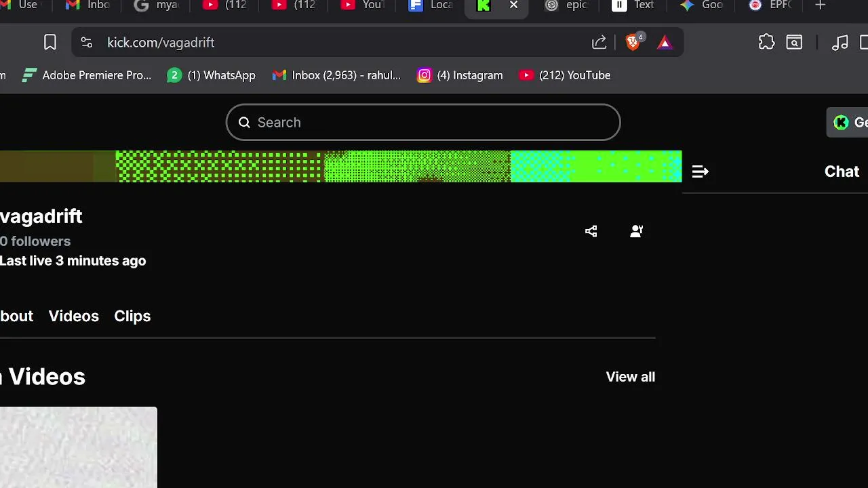Open WhatsApp bookmark

212,75
